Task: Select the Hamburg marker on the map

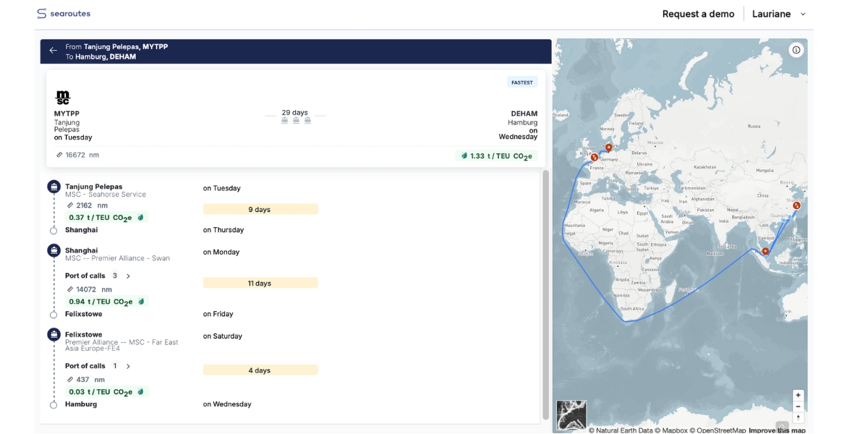Action: 608,148
